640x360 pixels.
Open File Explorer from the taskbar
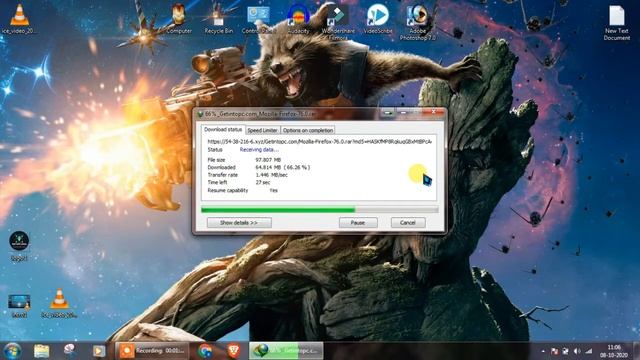tap(42, 351)
